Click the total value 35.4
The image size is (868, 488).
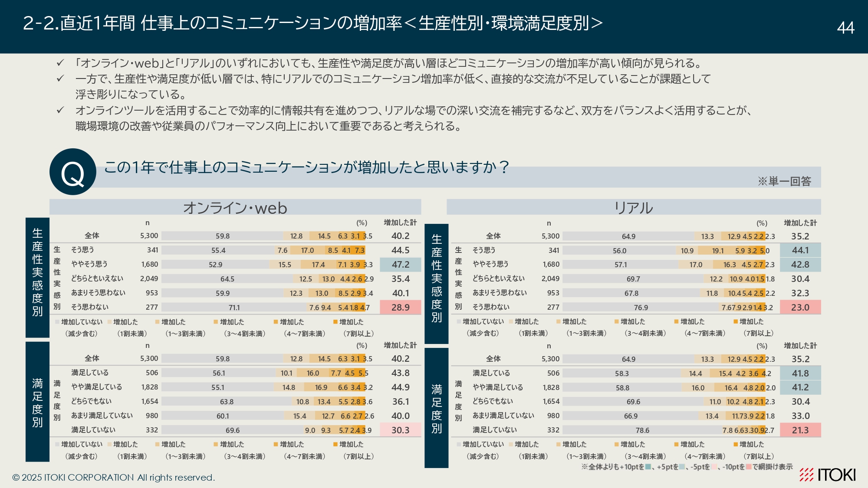point(400,278)
